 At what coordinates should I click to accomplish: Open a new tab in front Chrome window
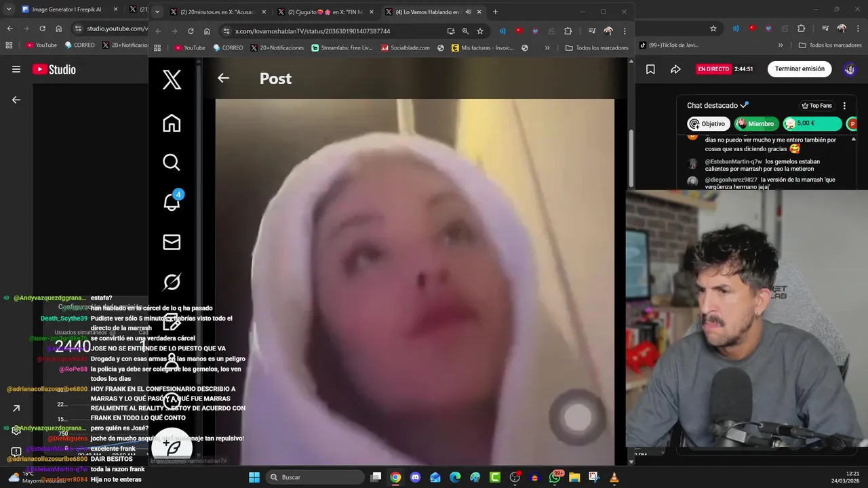pos(495,12)
